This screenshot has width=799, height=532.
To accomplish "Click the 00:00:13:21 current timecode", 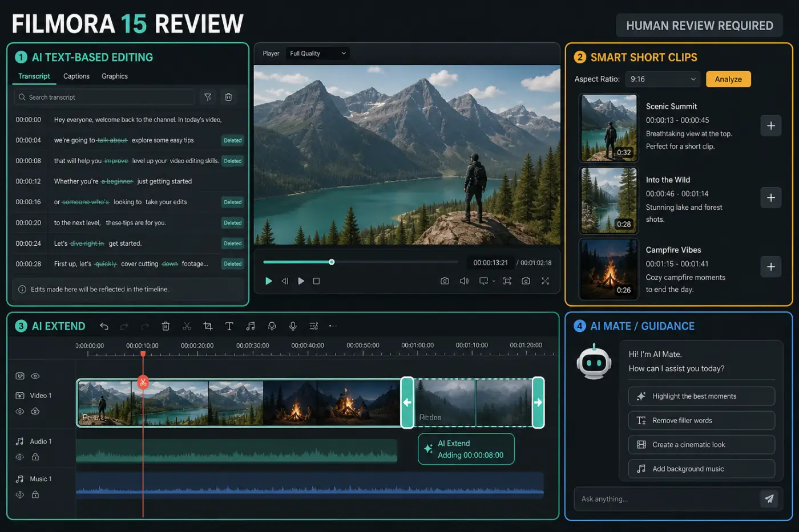I will point(490,263).
